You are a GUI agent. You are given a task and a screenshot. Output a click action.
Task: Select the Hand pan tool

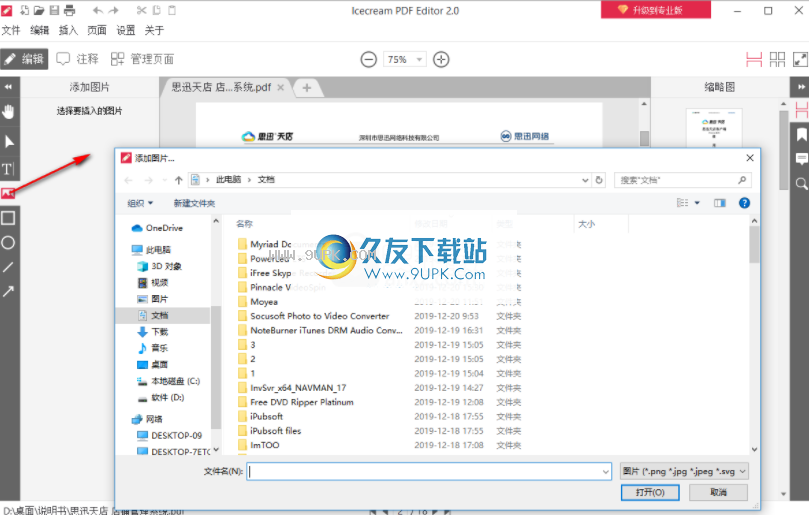pyautogui.click(x=9, y=111)
